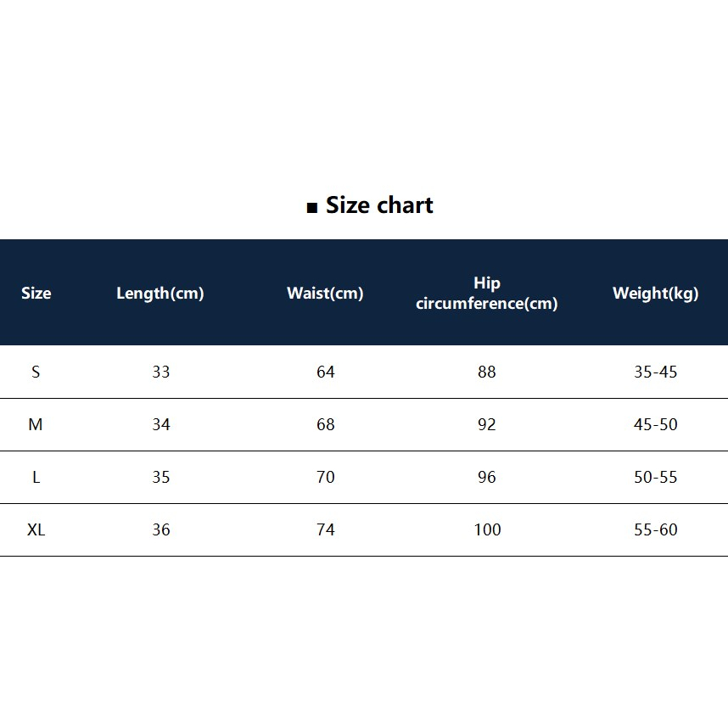Click the small square bullet before Size chart
This screenshot has width=728, height=728.
(x=312, y=208)
